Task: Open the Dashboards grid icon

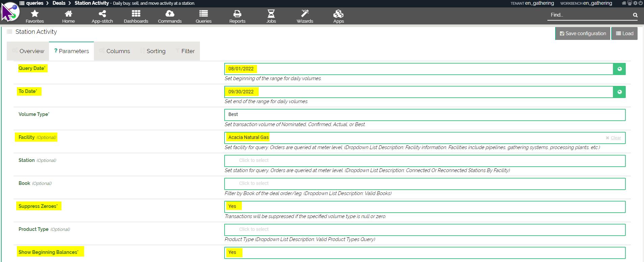Action: pyautogui.click(x=136, y=16)
